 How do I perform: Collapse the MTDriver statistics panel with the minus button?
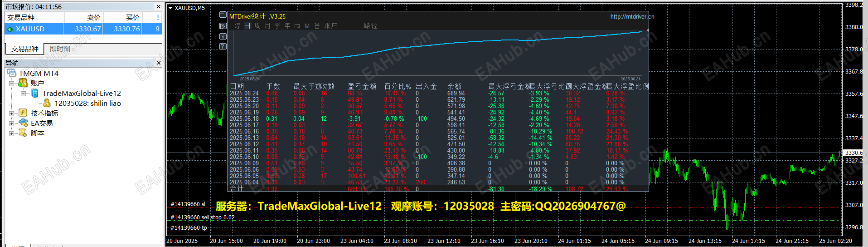223,15
